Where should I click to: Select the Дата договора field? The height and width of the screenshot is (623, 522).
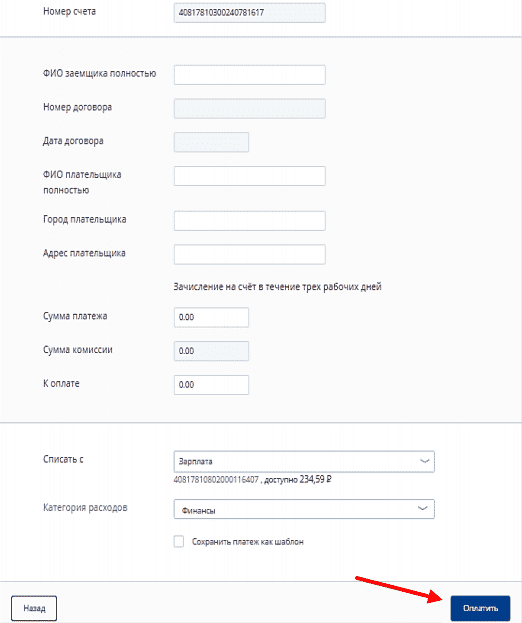(x=211, y=142)
